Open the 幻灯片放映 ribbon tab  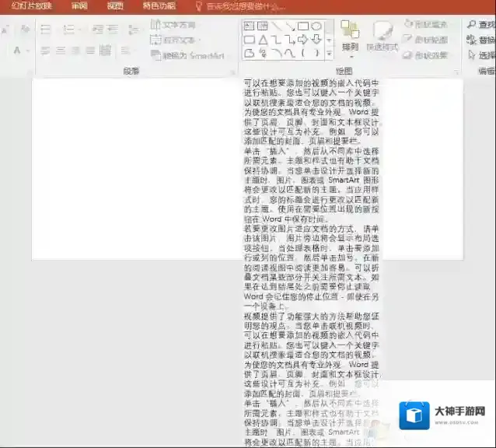31,5
